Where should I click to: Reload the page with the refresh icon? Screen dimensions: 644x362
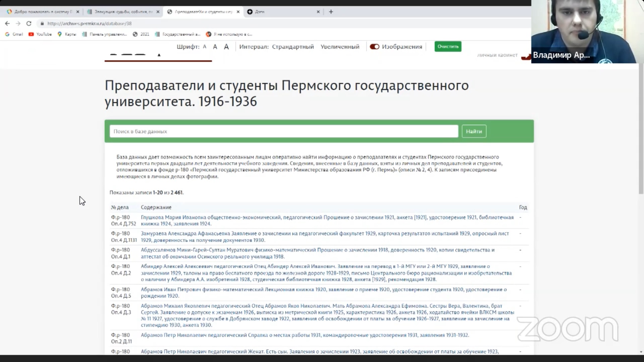pos(29,23)
